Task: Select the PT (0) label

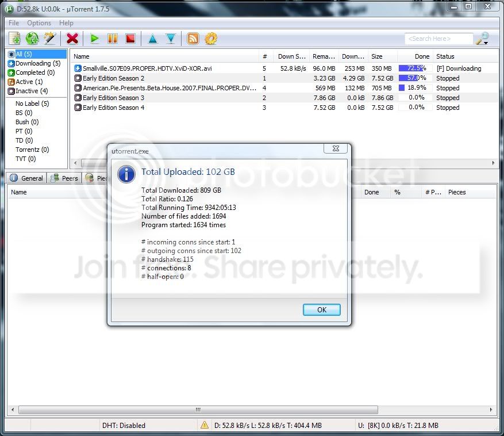Action: click(x=24, y=131)
